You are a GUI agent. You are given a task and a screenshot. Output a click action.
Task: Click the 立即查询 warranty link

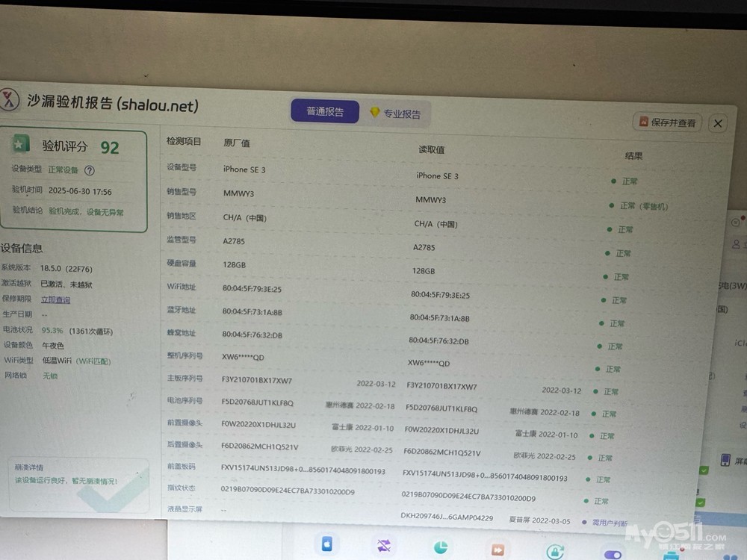click(55, 299)
